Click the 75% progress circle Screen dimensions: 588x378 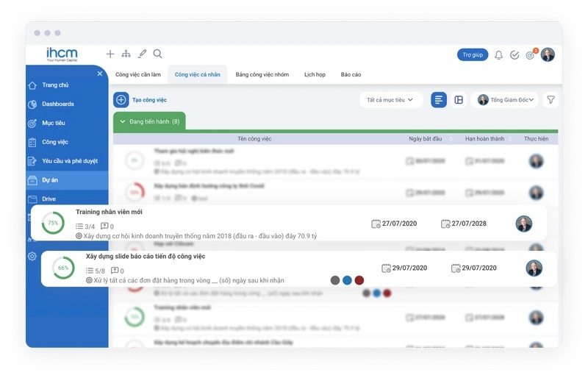(53, 223)
